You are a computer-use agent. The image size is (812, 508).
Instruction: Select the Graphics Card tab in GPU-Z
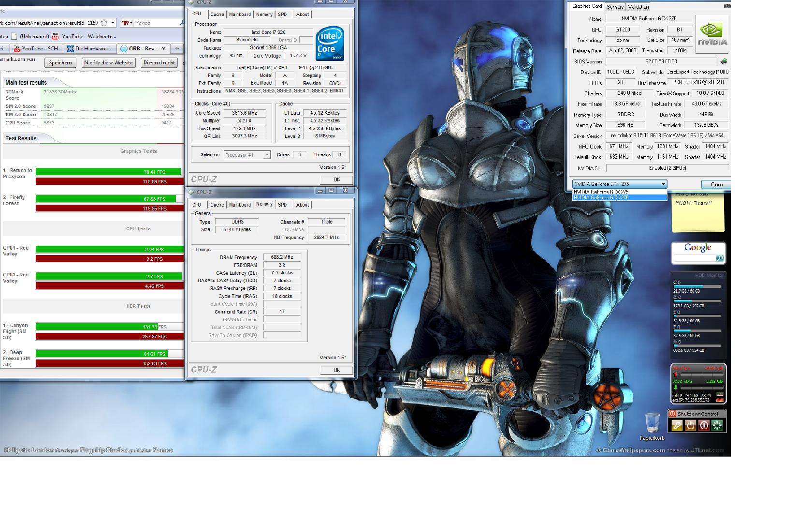(587, 6)
